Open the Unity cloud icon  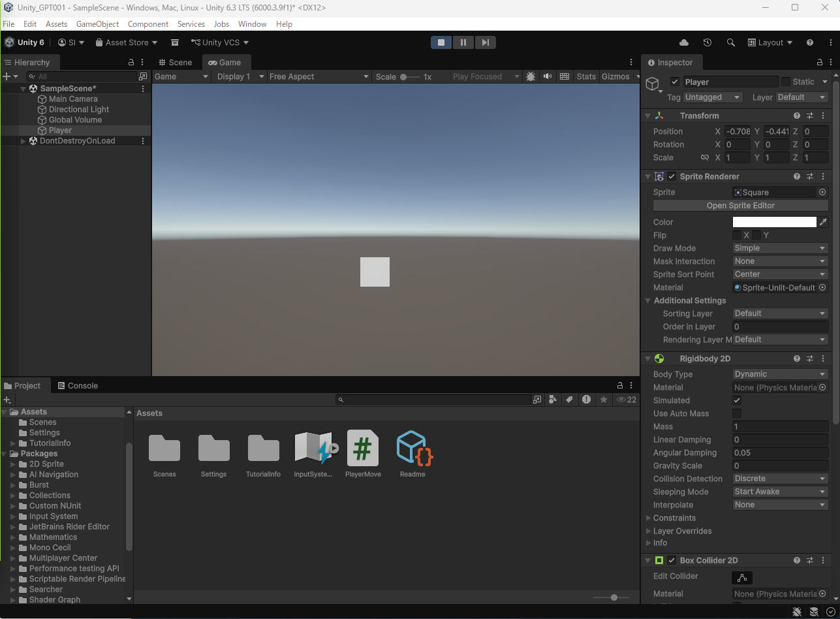click(684, 42)
